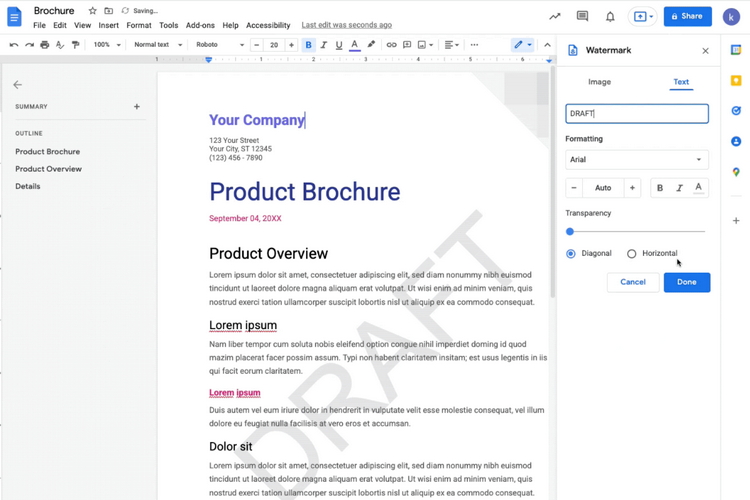
Task: Open the editing mode pencil dropdown
Action: pos(522,44)
